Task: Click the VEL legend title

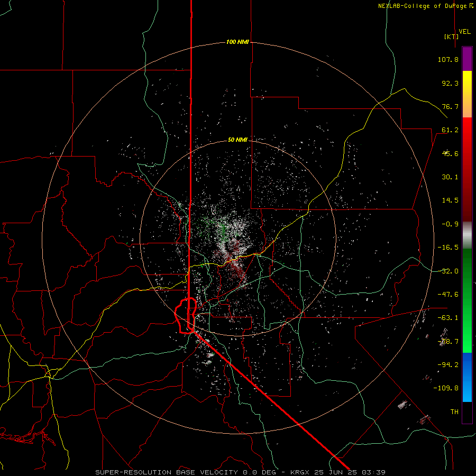Action: [x=464, y=32]
